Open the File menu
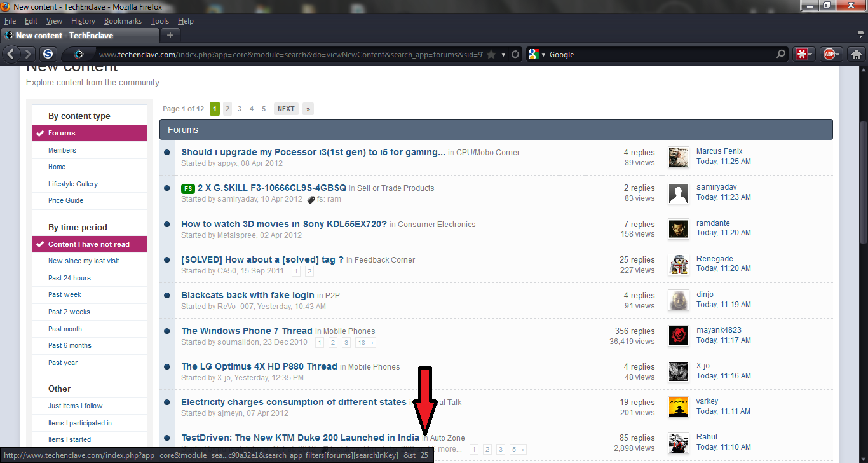 click(10, 21)
